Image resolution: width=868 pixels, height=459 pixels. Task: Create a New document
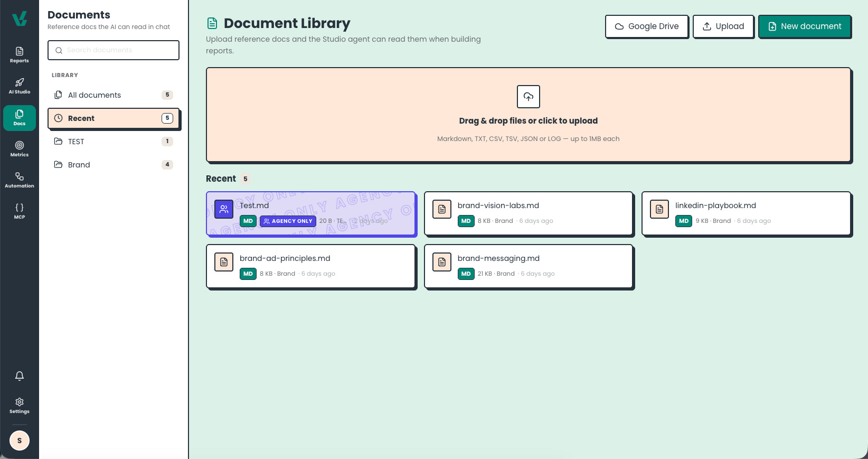(x=805, y=26)
